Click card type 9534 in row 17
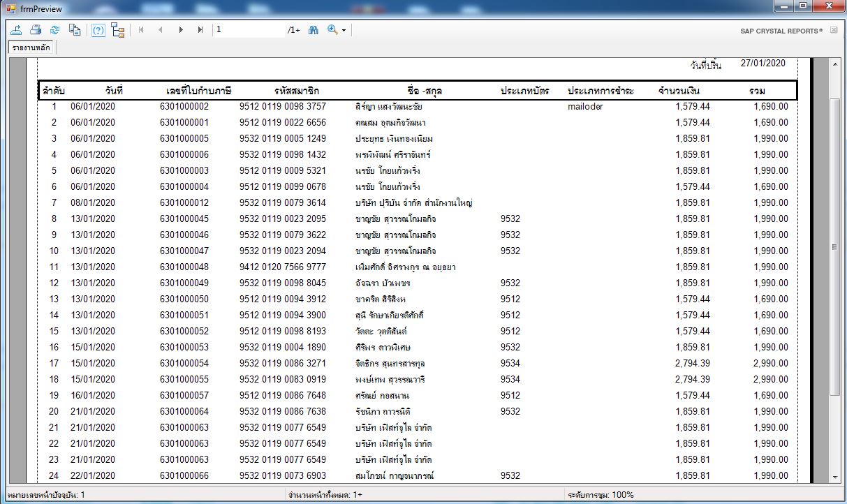 pos(510,364)
